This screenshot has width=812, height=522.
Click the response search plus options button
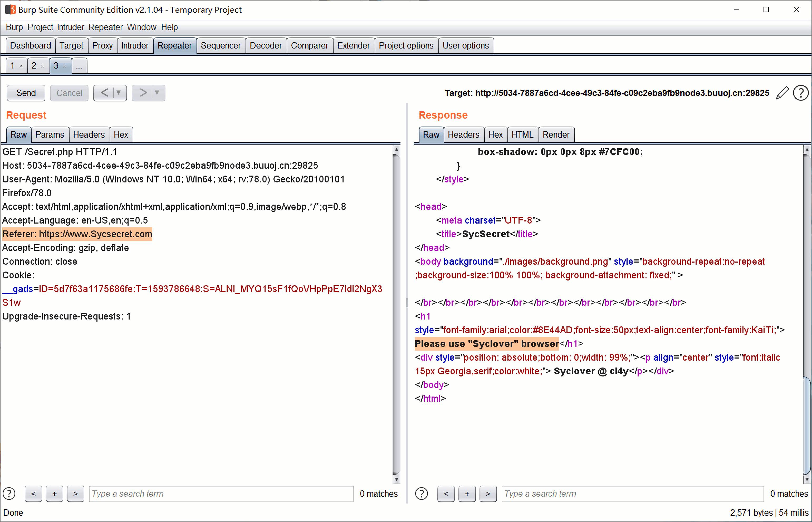coord(467,494)
